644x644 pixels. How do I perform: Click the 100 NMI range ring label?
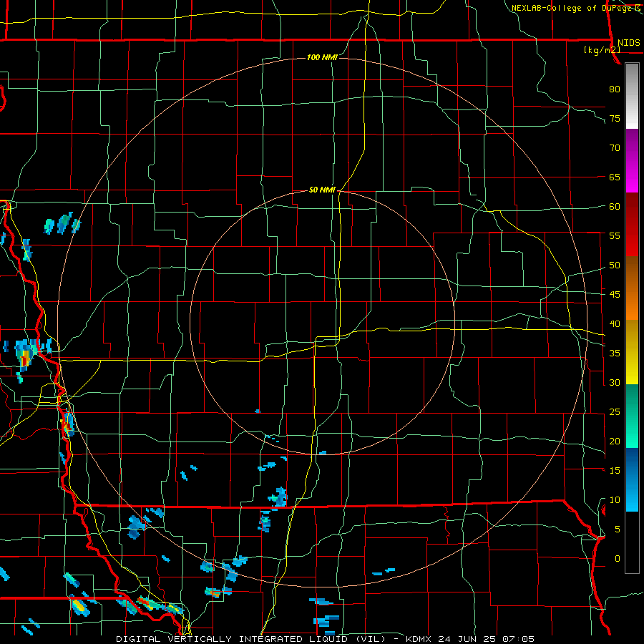tap(322, 57)
